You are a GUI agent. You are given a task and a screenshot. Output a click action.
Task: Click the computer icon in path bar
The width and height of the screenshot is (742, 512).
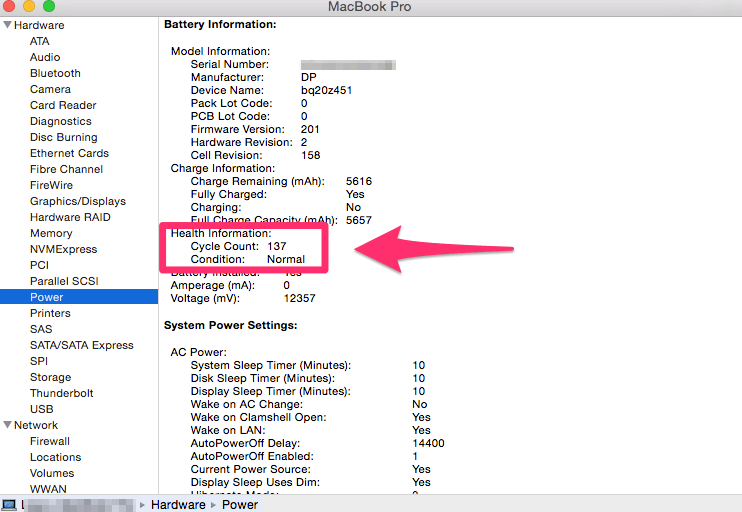click(x=9, y=505)
